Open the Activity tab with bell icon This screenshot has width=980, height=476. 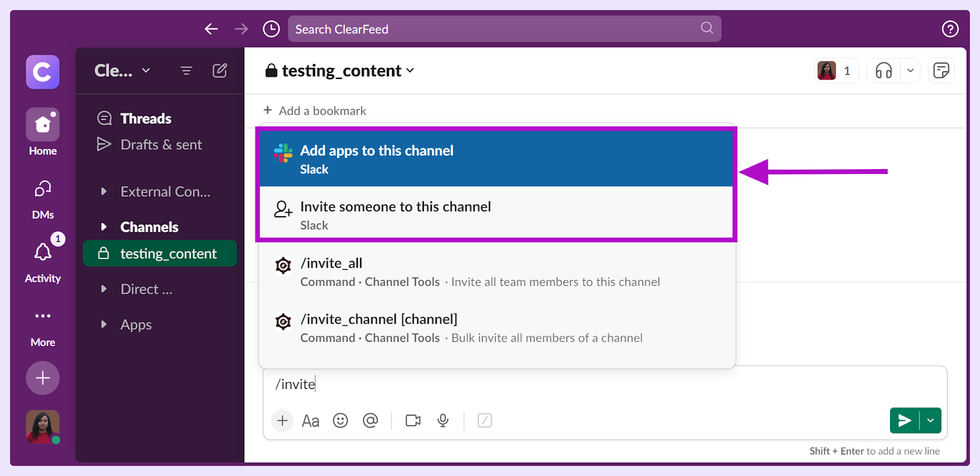43,262
